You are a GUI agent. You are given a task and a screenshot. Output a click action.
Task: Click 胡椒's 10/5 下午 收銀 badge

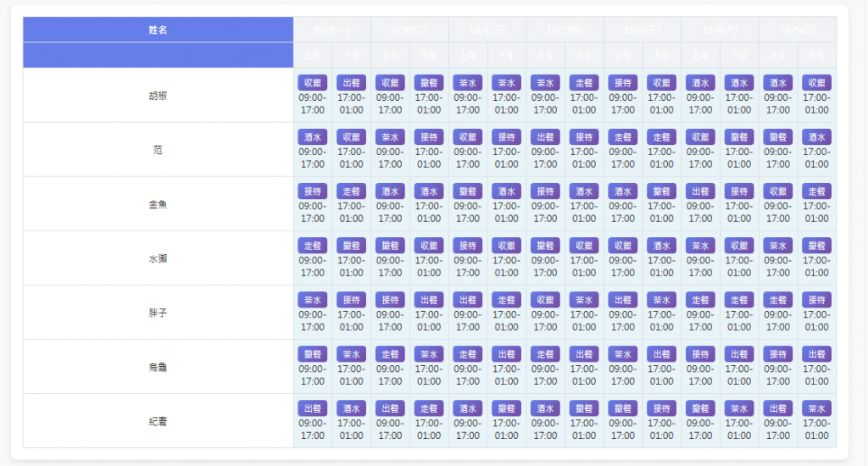816,82
